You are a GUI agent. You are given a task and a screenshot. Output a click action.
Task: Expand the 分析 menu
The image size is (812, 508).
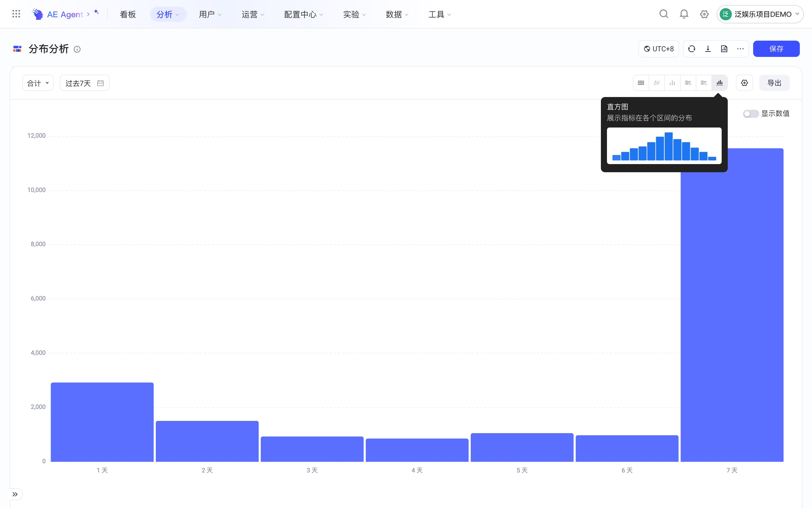coord(168,14)
